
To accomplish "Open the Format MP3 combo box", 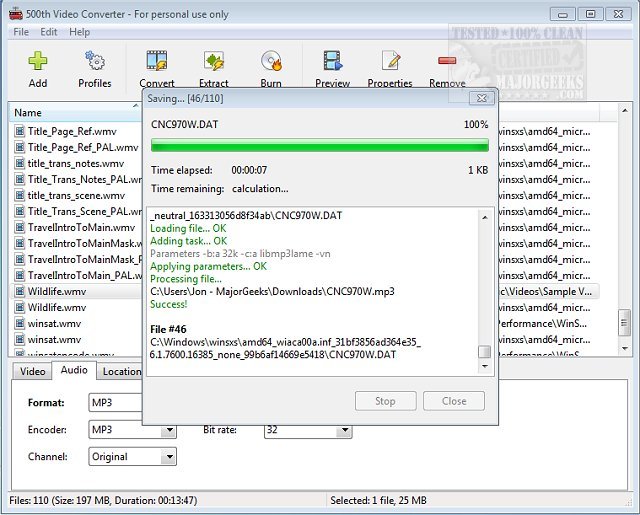I will click(x=116, y=403).
